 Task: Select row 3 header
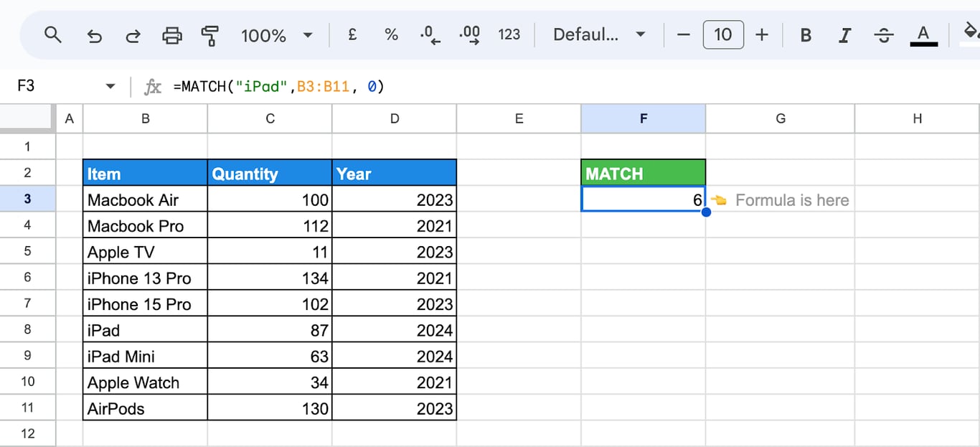(x=27, y=199)
